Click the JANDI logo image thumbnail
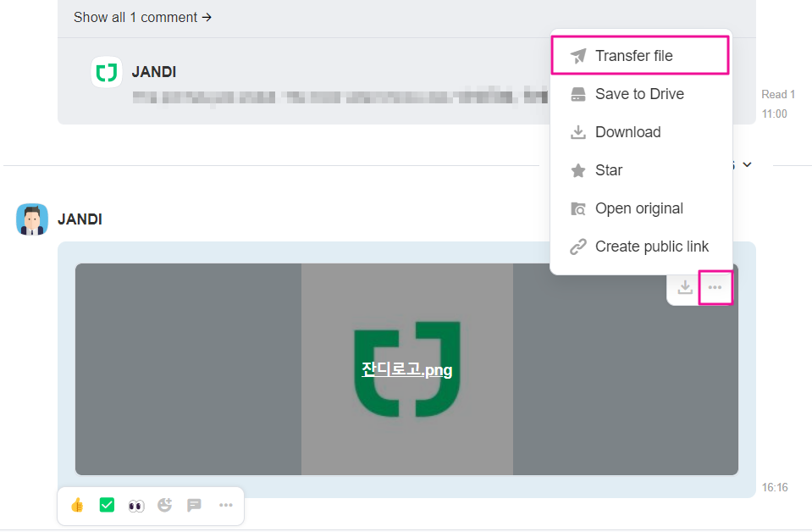Viewport: 812px width, 532px height. [406, 369]
